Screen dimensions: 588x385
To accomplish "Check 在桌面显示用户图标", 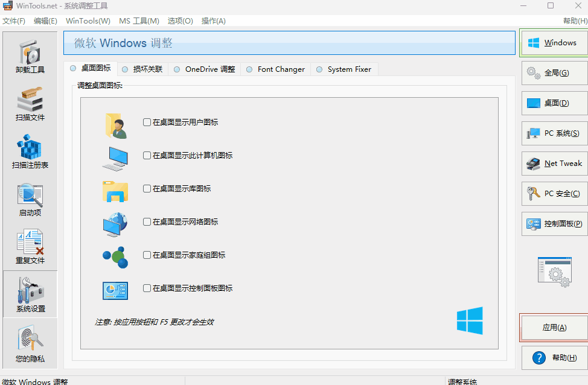I will 147,122.
